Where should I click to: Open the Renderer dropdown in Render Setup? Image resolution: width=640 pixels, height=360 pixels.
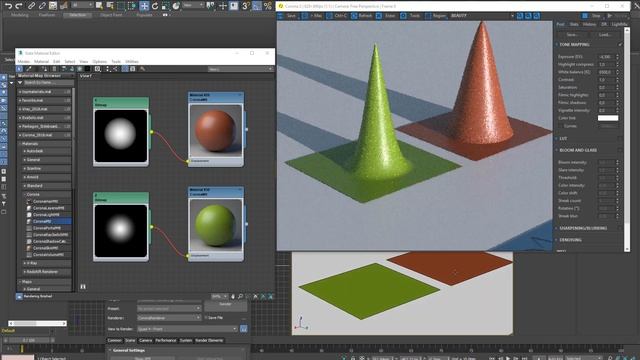coord(169,318)
